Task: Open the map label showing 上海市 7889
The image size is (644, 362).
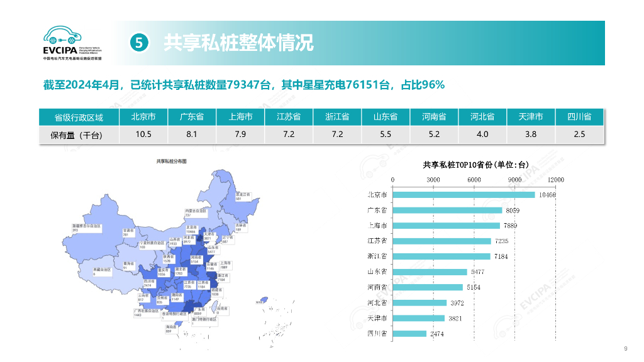Action: (x=225, y=265)
